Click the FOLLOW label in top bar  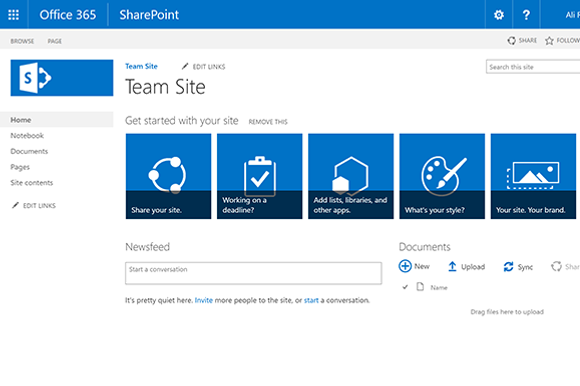click(568, 40)
